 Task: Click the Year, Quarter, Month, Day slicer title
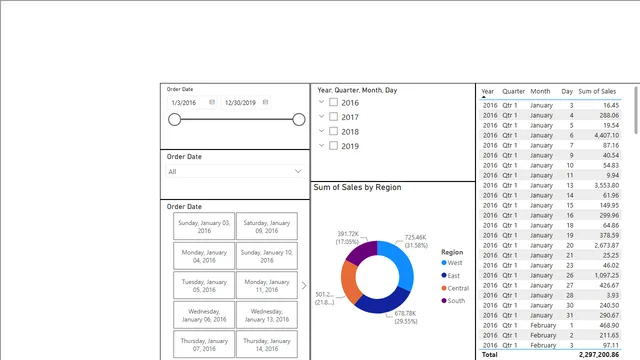tap(357, 90)
